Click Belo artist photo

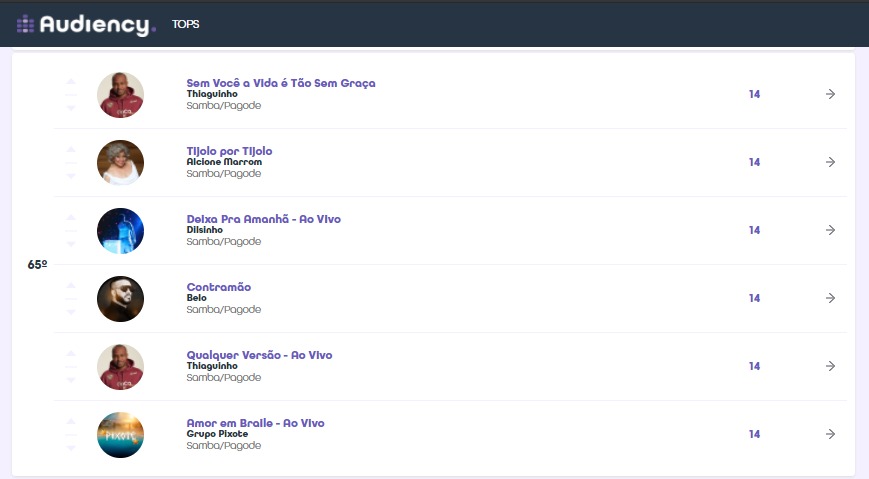click(120, 299)
